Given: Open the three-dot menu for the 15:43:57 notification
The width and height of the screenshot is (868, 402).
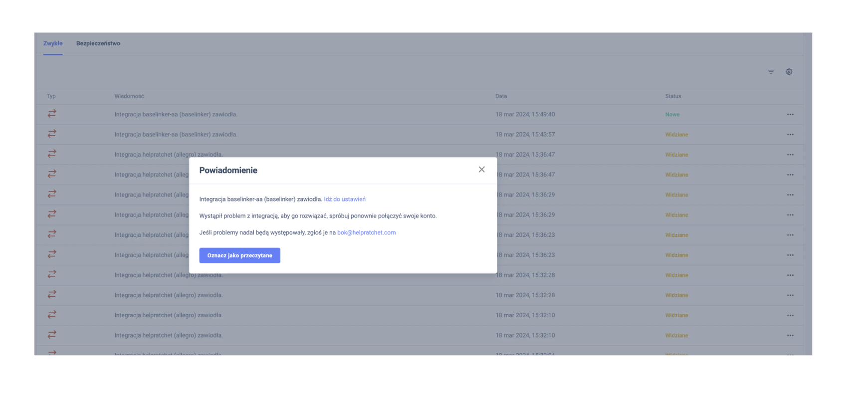Looking at the screenshot, I should click(x=790, y=135).
